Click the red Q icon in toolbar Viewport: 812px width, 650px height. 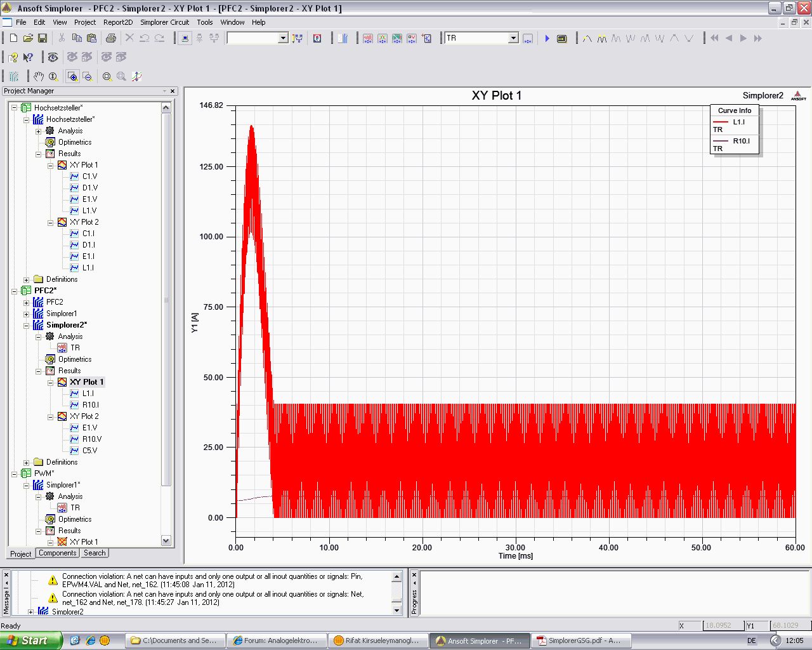(317, 38)
